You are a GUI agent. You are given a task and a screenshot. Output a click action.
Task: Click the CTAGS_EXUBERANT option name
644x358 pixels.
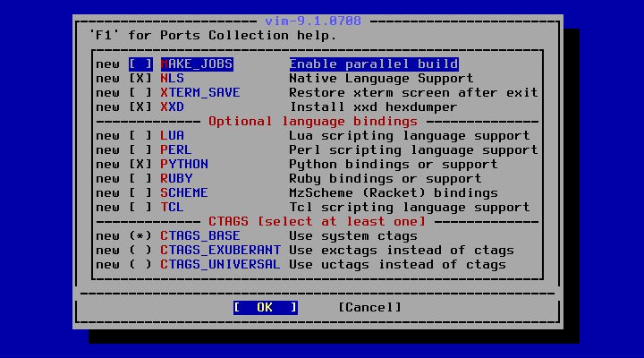tap(221, 251)
